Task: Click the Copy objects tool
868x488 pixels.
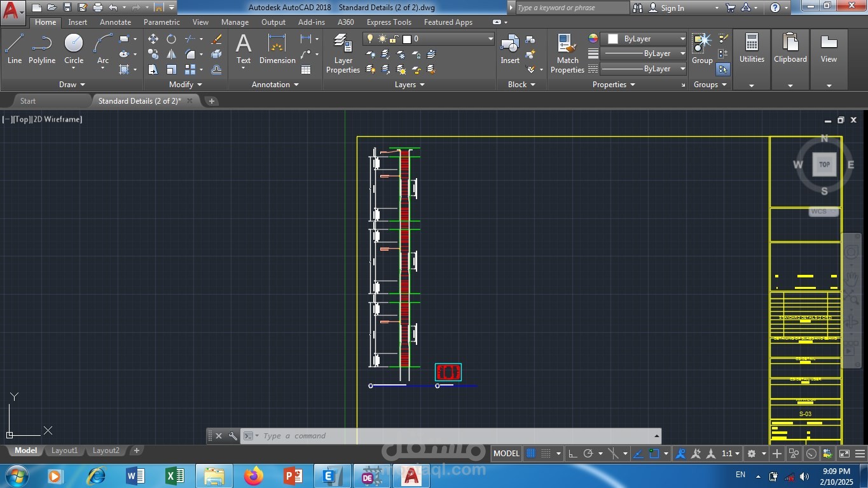Action: pyautogui.click(x=153, y=54)
